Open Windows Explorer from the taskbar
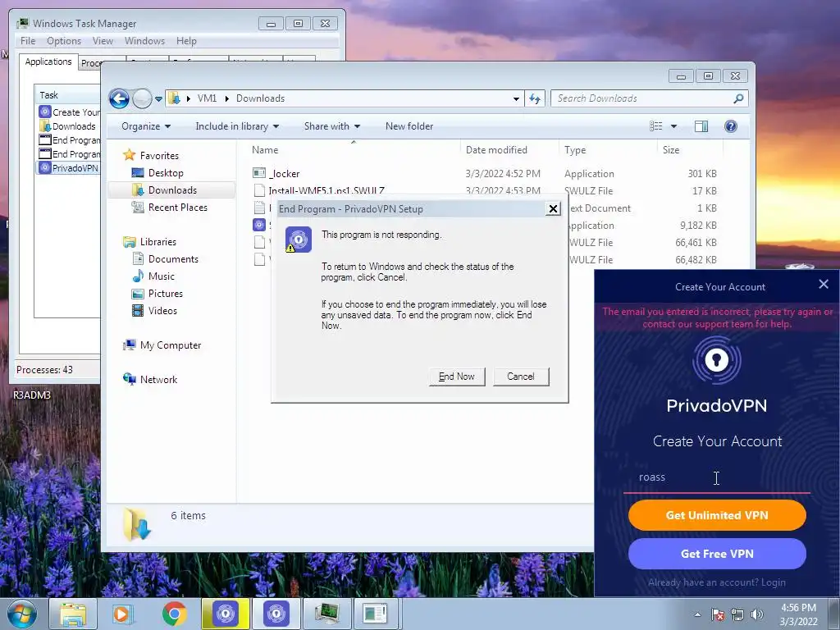Viewport: 840px width, 630px height. coord(73,614)
